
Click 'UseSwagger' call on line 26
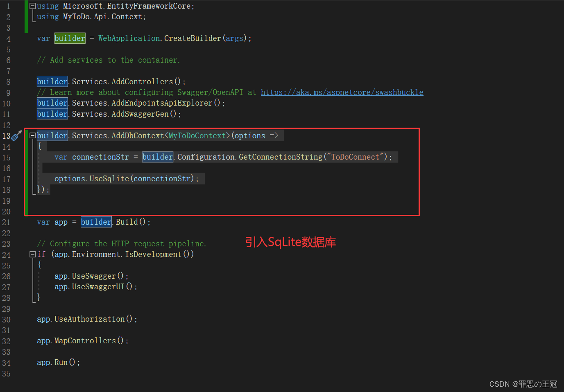[x=94, y=276]
